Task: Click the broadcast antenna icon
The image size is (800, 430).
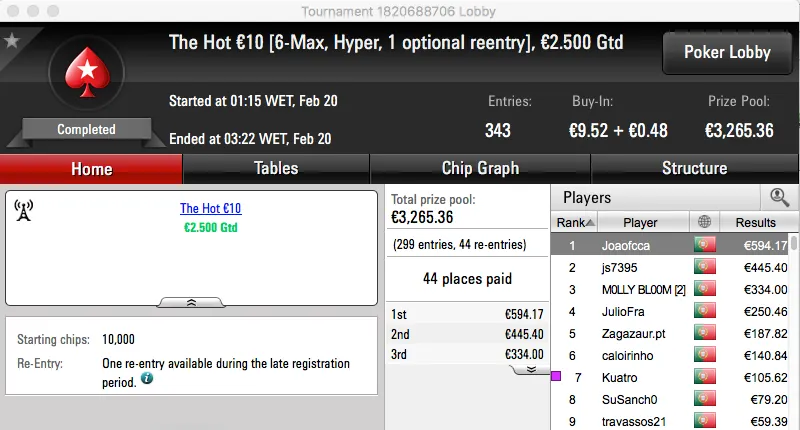Action: coord(25,210)
